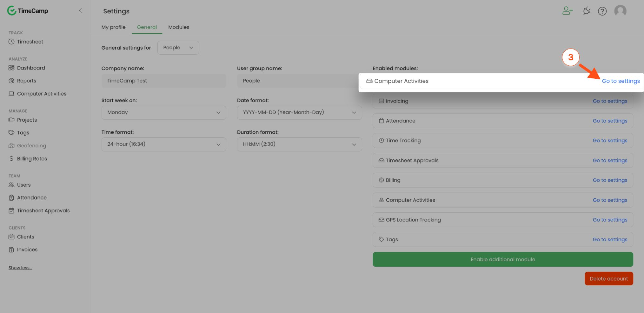Open Billing Rates in the sidebar
This screenshot has height=313, width=644.
point(32,159)
